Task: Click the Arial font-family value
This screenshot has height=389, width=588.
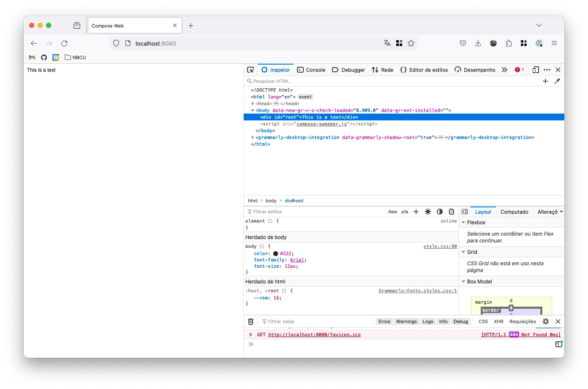Action: click(297, 260)
